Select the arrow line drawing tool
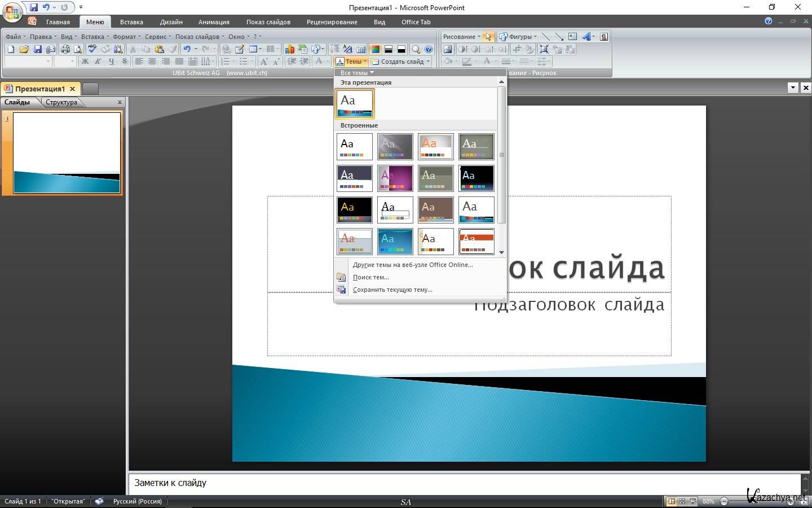The image size is (812, 508). pos(559,37)
